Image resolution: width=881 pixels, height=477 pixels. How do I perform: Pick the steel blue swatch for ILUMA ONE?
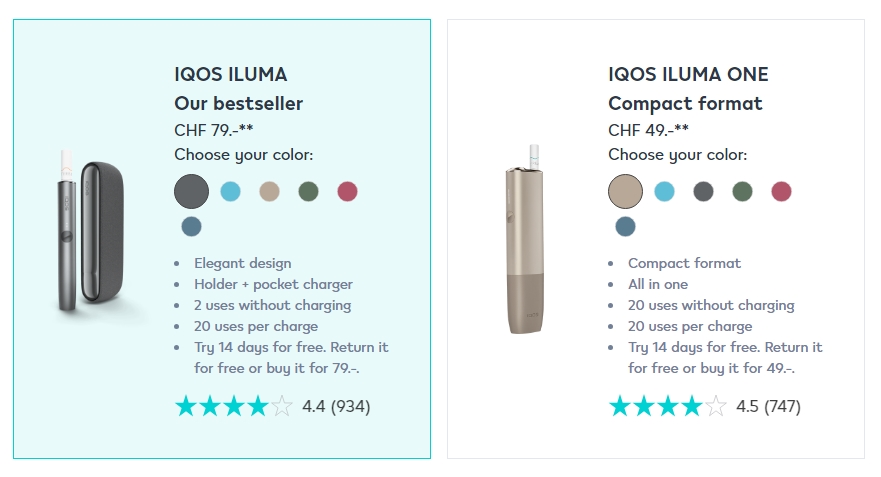click(x=625, y=226)
